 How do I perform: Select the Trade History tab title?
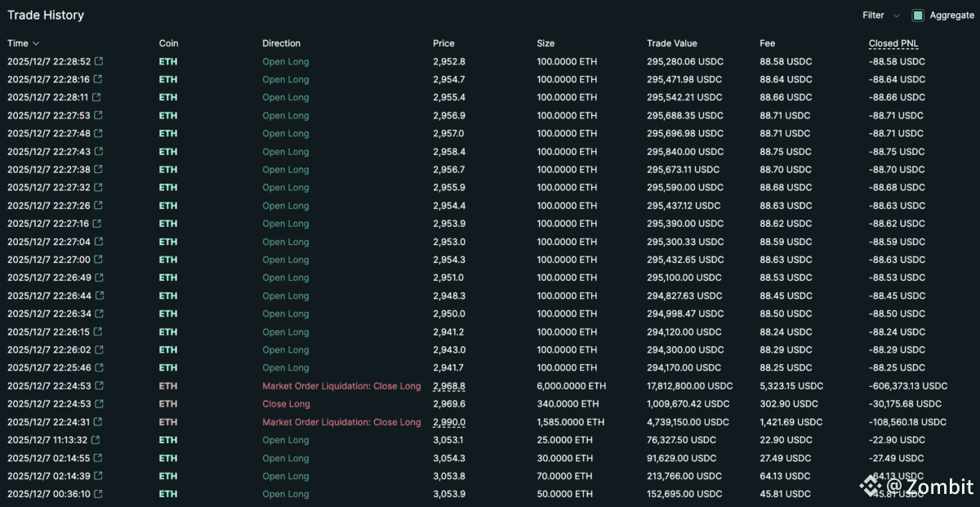[x=46, y=16]
